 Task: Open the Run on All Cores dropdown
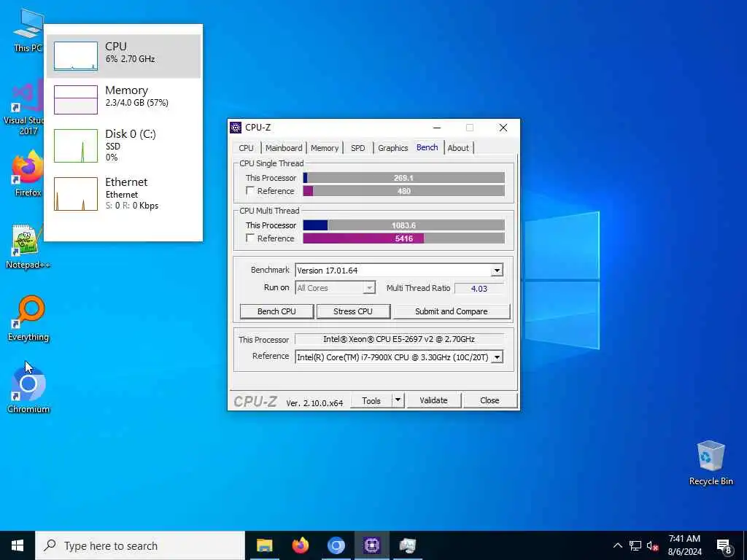tap(369, 288)
